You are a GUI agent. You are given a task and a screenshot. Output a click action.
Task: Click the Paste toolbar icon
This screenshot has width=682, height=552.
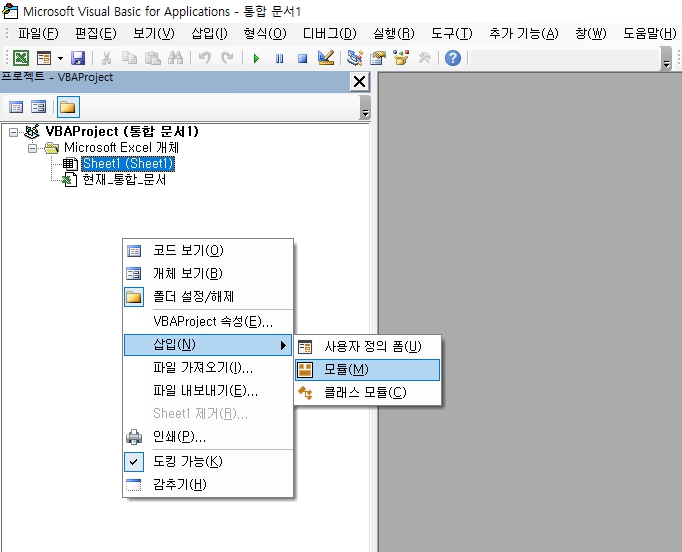pos(152,58)
